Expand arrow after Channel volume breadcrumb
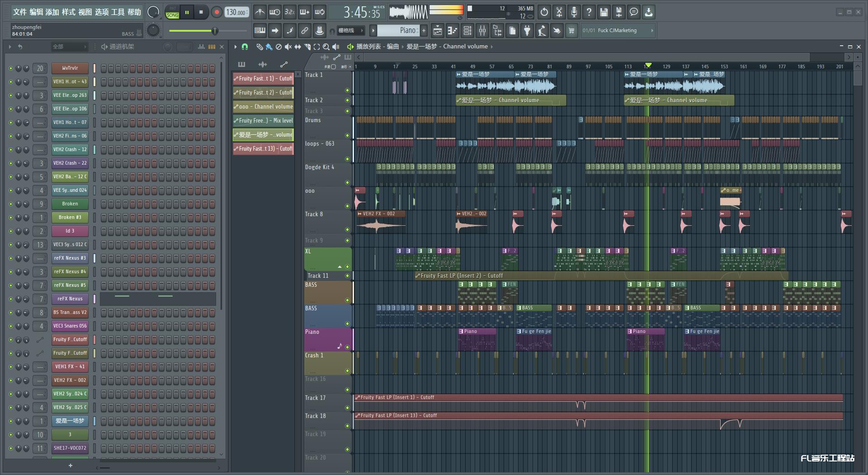The image size is (868, 475). tap(492, 47)
